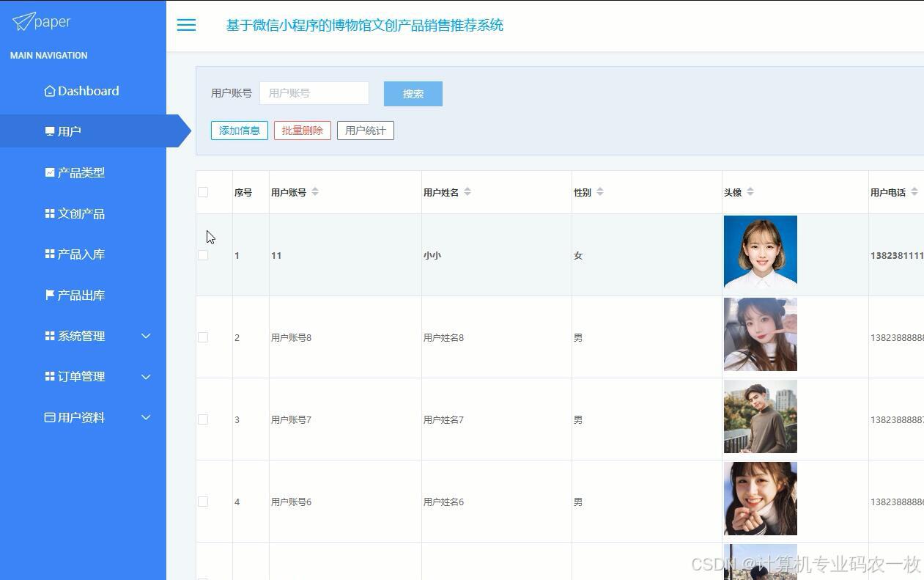Expand the 用户资料 submenu chevron
The width and height of the screenshot is (924, 580).
(146, 417)
